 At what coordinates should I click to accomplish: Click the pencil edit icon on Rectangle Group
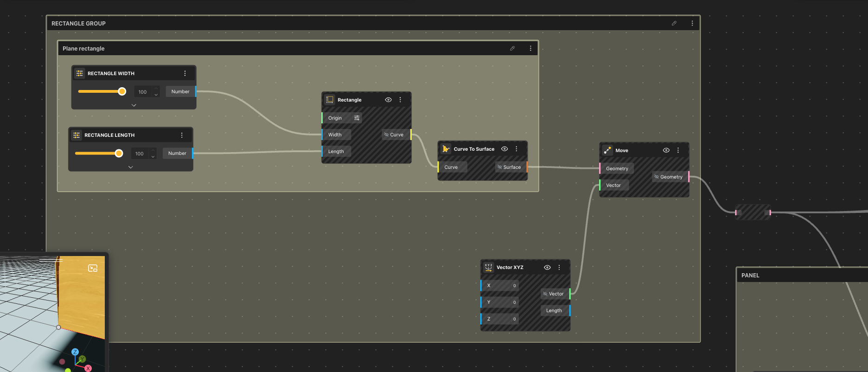coord(674,23)
